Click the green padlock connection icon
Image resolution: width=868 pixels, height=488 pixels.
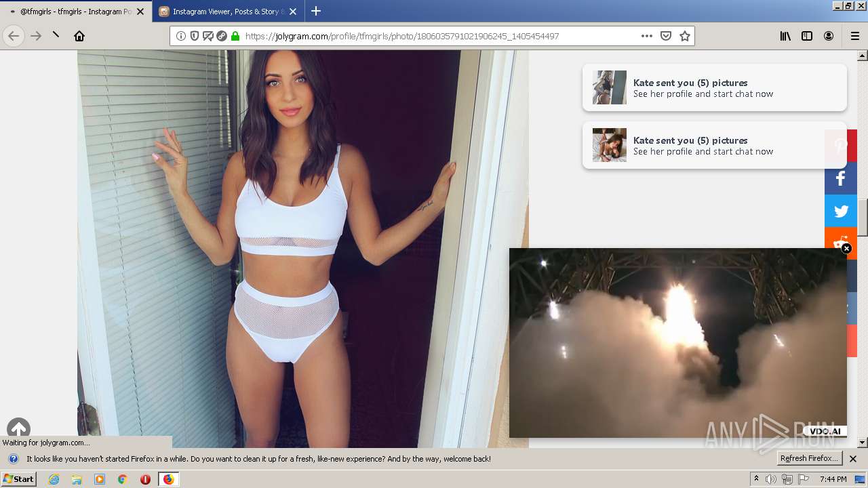click(x=235, y=36)
